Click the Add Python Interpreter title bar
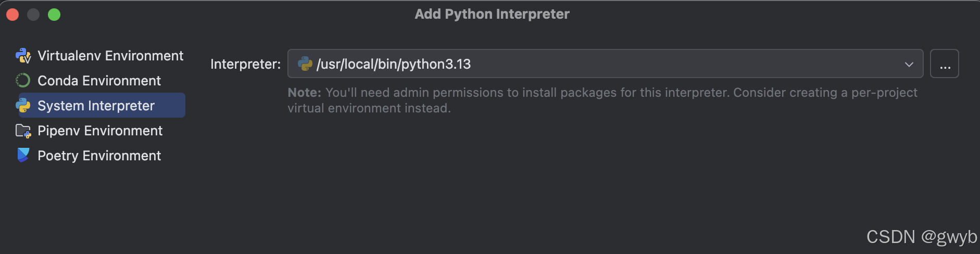 (x=492, y=14)
